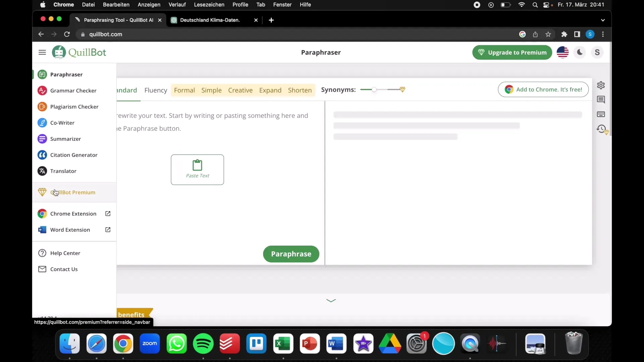Select the Fluency paraphrase mode tab
644x362 pixels.
pos(155,90)
